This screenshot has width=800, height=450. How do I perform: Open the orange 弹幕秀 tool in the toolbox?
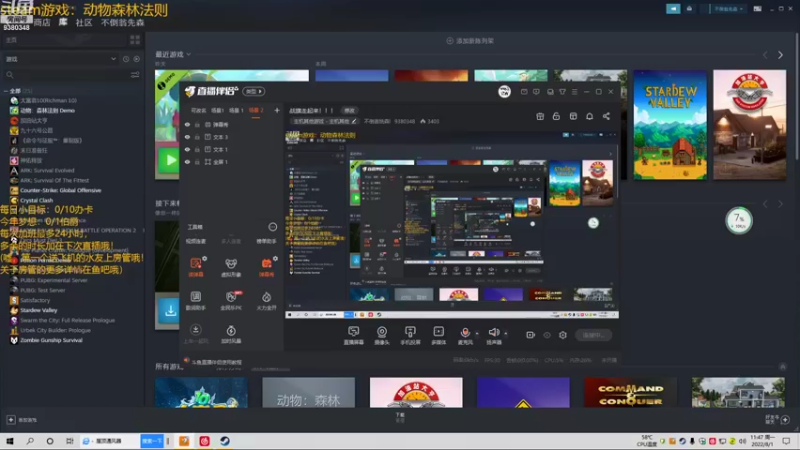pos(266,267)
